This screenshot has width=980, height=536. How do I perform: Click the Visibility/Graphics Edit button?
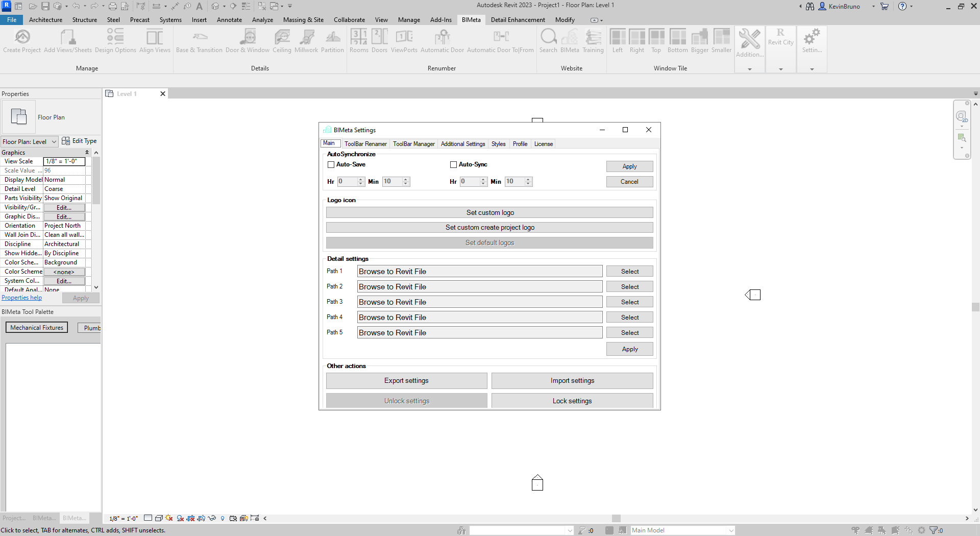(x=64, y=207)
